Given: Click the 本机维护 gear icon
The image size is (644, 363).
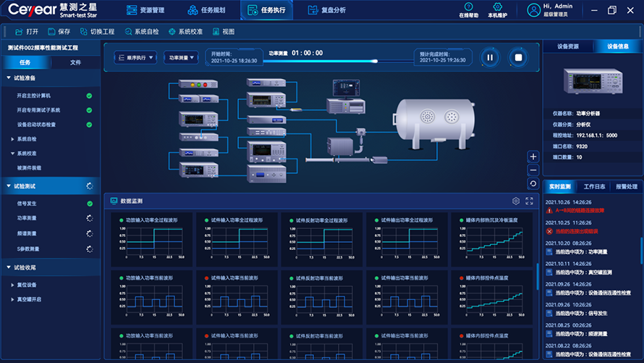Looking at the screenshot, I should click(497, 7).
